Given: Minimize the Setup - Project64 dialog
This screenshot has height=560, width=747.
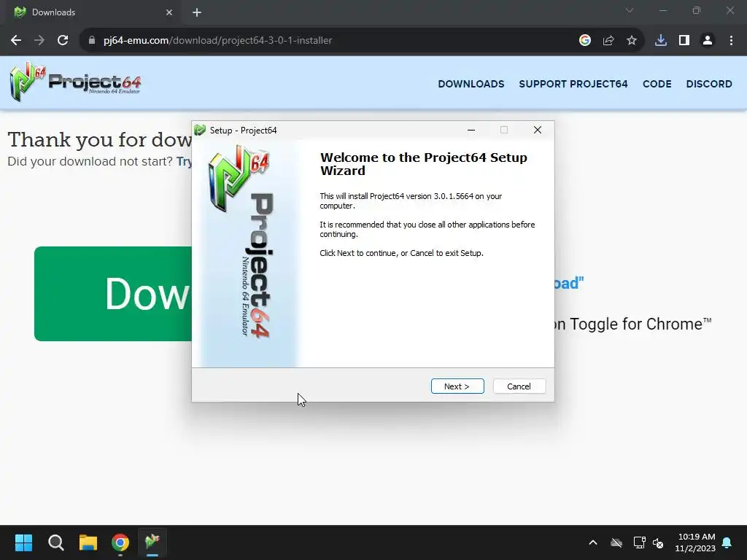Looking at the screenshot, I should [471, 130].
